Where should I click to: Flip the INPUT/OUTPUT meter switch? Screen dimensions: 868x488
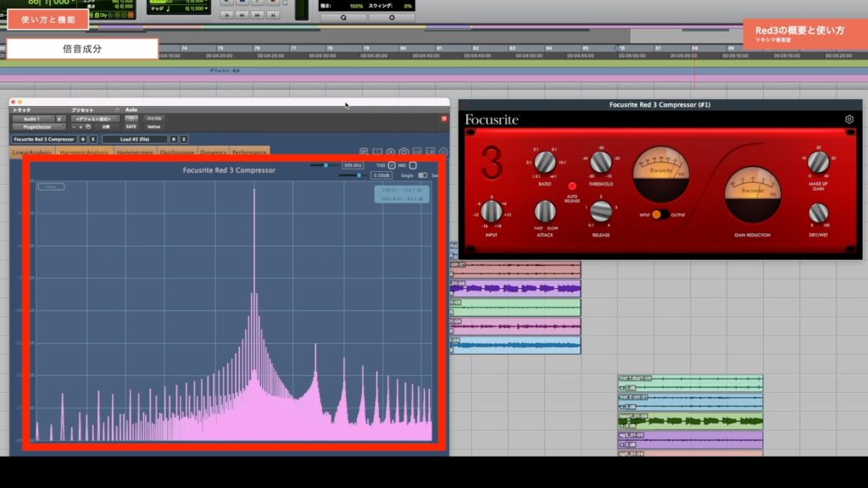point(659,214)
